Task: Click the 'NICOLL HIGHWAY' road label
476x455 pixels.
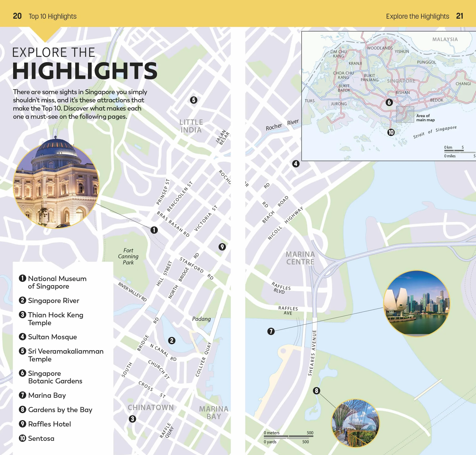Action: tap(285, 223)
